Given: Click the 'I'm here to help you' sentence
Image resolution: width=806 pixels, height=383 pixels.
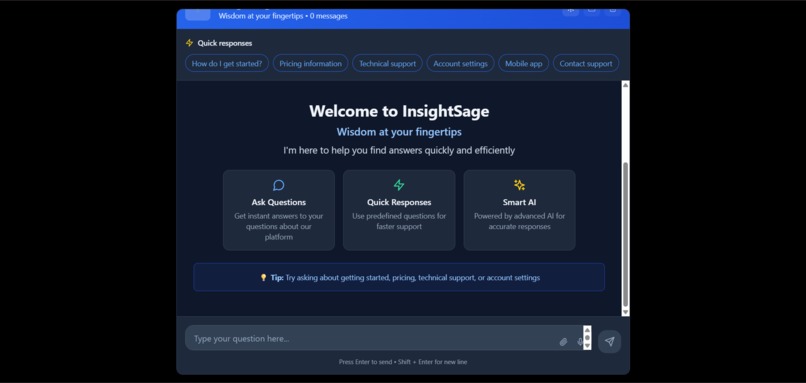Looking at the screenshot, I should pyautogui.click(x=399, y=151).
